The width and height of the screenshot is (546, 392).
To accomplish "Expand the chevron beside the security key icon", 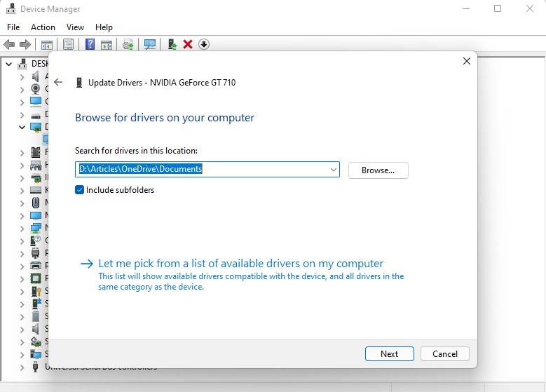I will (x=22, y=292).
